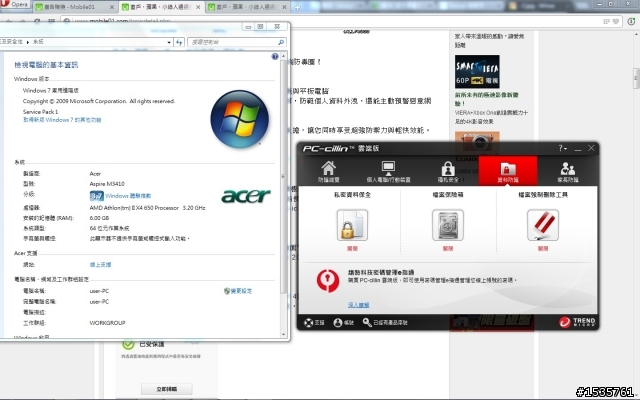
Task: Open a new tab with Opera plus button
Action: click(x=298, y=7)
